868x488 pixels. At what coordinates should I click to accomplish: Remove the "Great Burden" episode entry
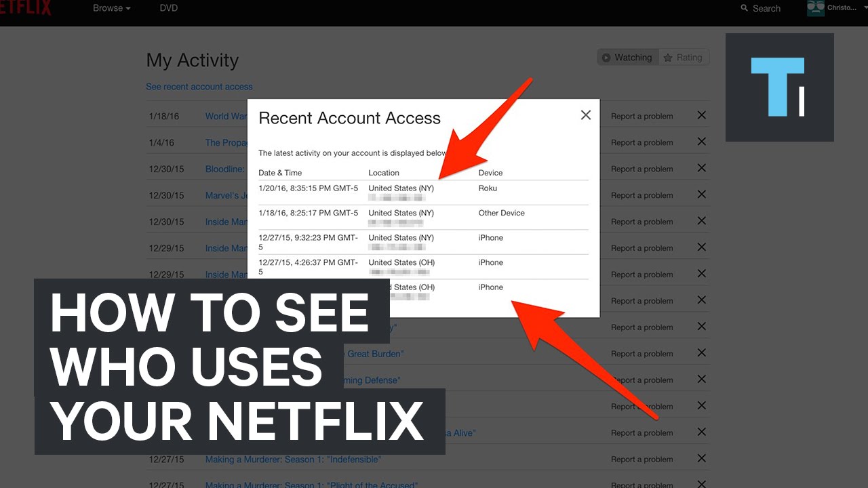(x=702, y=353)
